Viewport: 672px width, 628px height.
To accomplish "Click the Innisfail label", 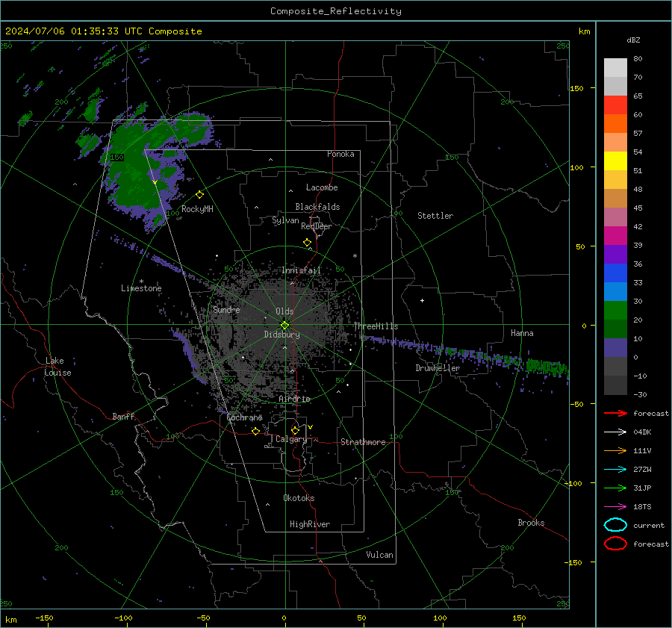I will pyautogui.click(x=301, y=270).
